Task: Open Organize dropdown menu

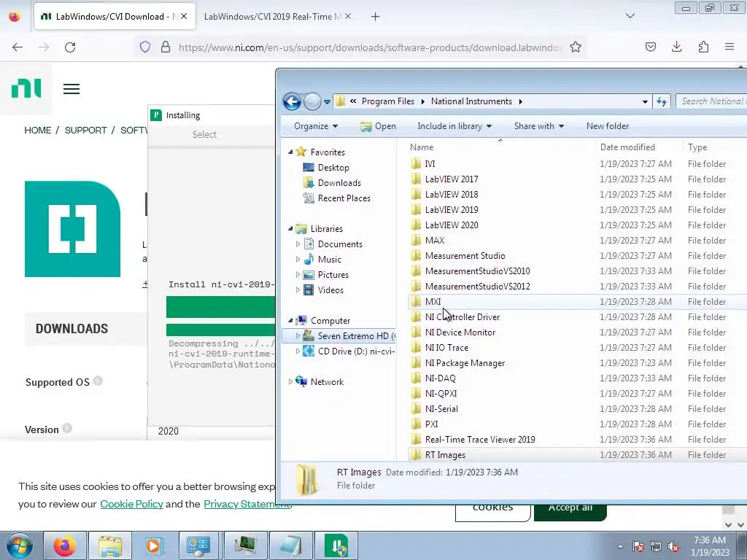Action: (316, 126)
